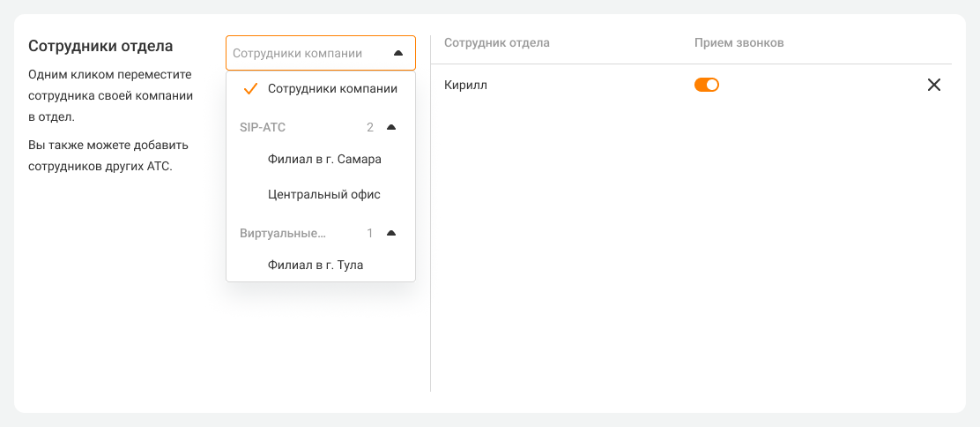Click the Сотрудник отдела column header
The height and width of the screenshot is (427, 980).
(497, 42)
